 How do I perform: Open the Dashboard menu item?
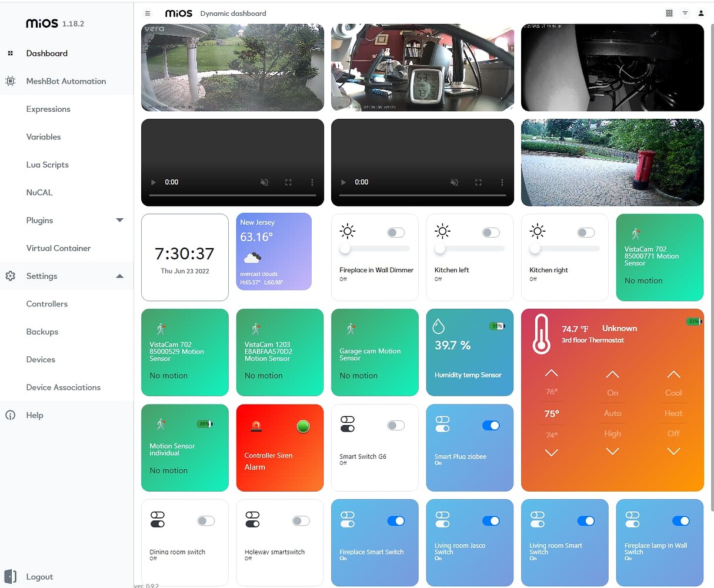click(x=47, y=54)
